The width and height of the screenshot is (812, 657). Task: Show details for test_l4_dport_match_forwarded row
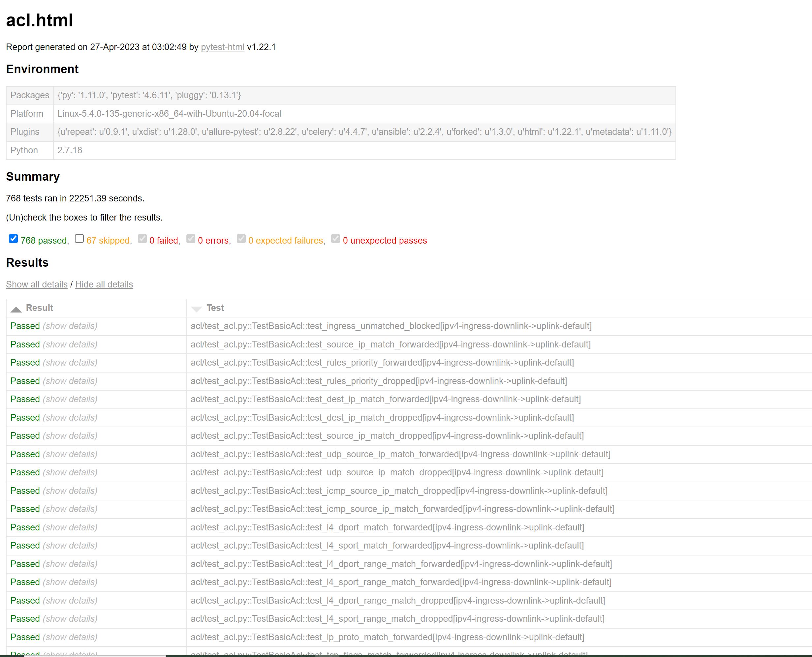click(70, 527)
